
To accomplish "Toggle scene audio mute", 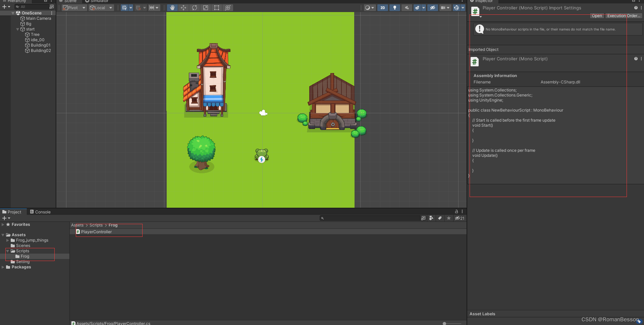I will pos(407,8).
